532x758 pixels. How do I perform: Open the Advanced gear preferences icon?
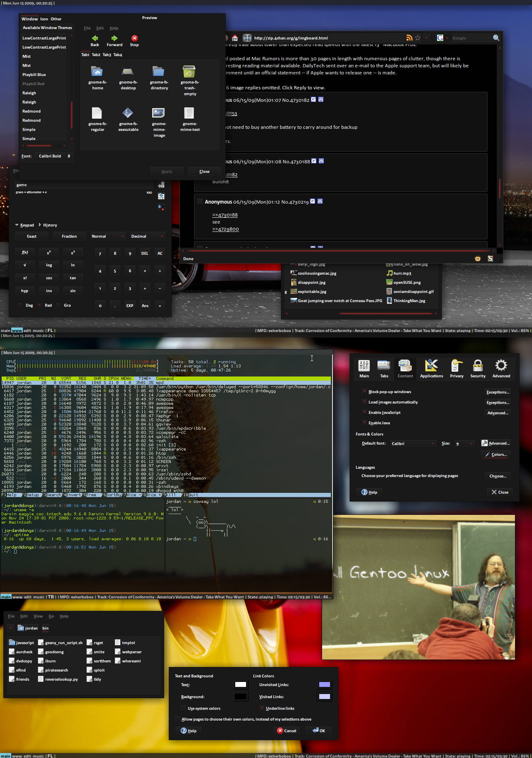tap(501, 366)
